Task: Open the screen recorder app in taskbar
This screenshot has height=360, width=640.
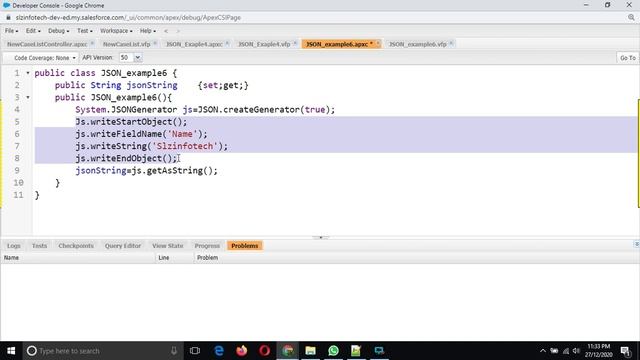Action: click(379, 351)
